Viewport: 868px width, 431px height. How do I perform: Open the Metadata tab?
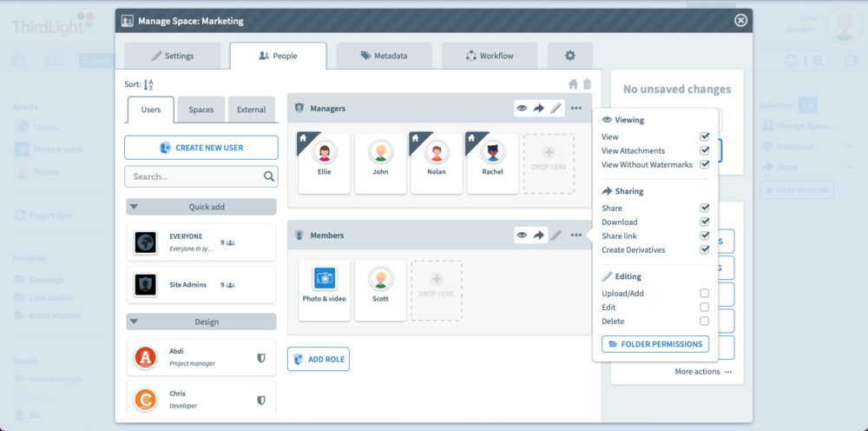pos(384,56)
